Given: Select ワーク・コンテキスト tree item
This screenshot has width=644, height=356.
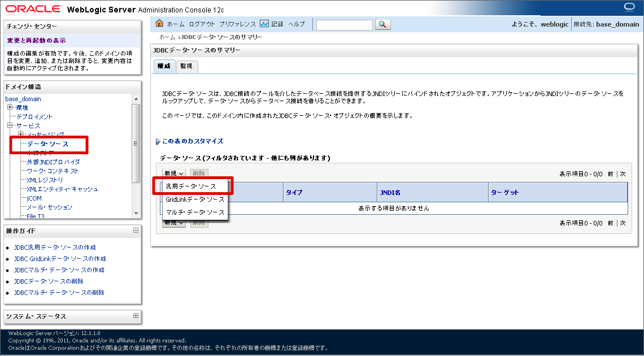Looking at the screenshot, I should click(x=53, y=171).
